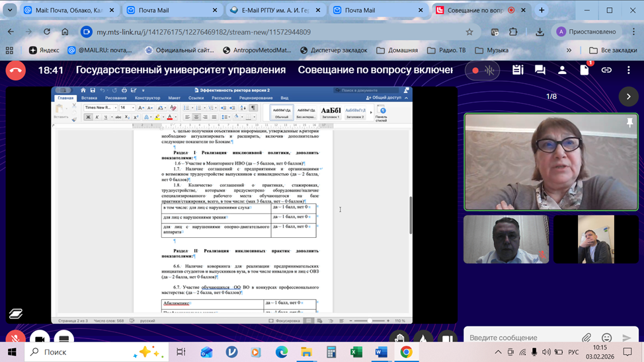Click the red leave call button
The height and width of the screenshot is (362, 644).
tap(15, 70)
